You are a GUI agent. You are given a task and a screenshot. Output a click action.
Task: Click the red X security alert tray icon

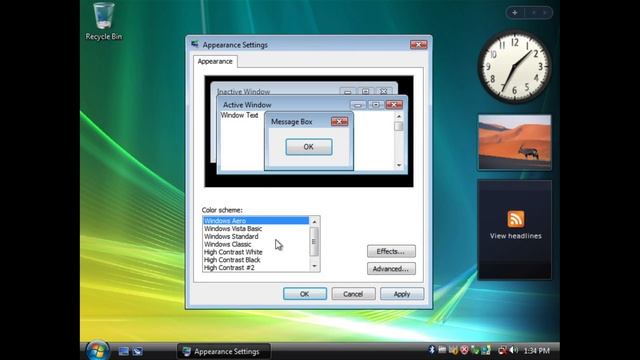[x=464, y=350]
